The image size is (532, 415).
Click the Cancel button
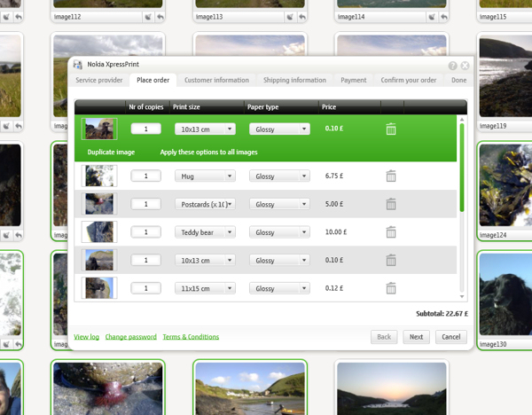(x=451, y=337)
